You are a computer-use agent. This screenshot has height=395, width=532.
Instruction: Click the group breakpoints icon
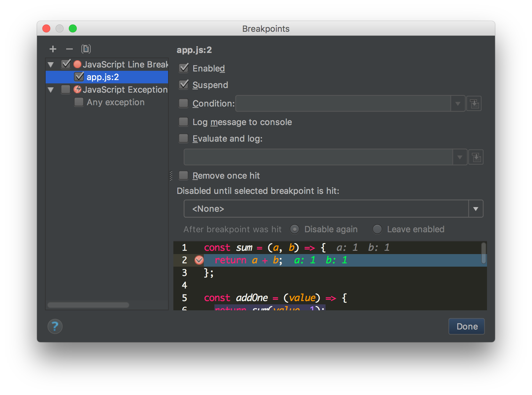(86, 49)
